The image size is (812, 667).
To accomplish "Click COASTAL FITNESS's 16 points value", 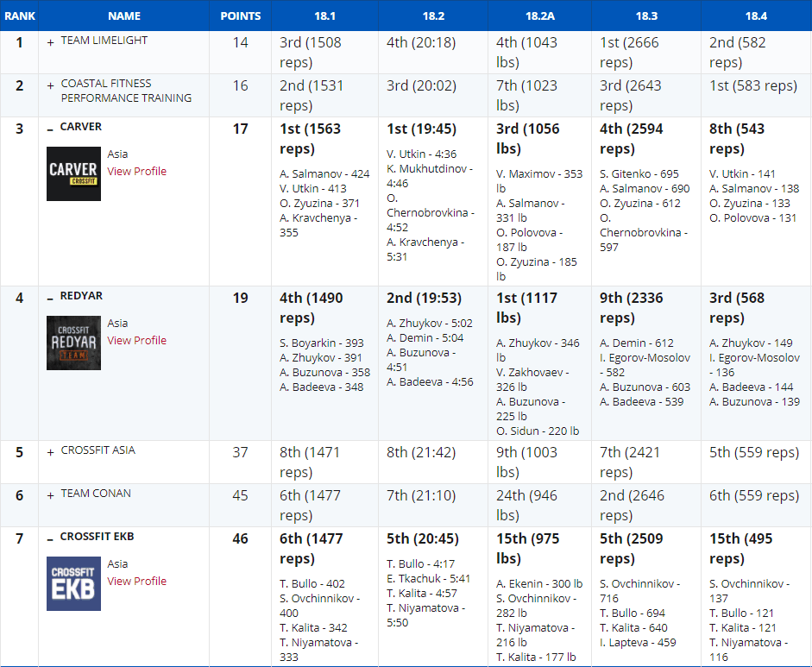I will click(240, 85).
